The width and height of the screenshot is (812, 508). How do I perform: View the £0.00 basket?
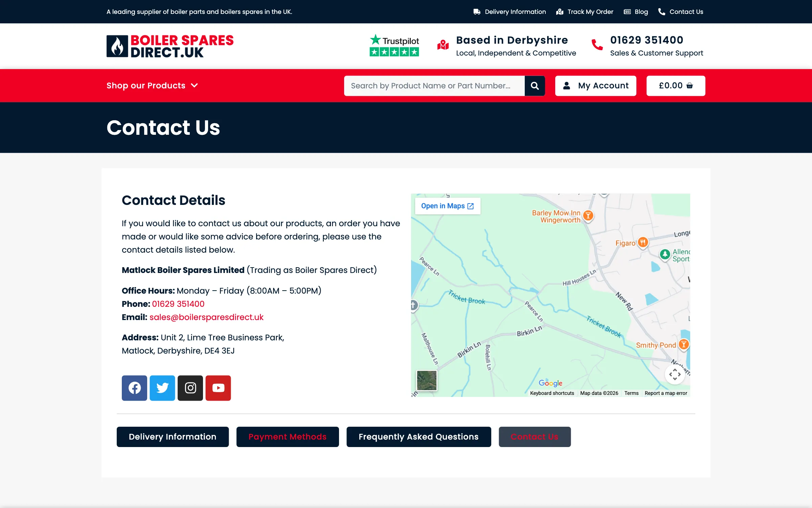(x=676, y=86)
